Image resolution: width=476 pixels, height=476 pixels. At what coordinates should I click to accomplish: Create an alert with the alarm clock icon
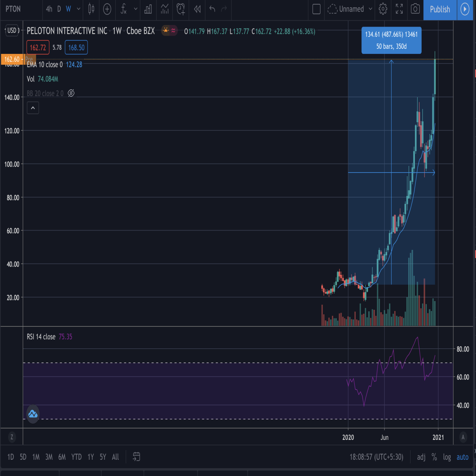pyautogui.click(x=181, y=9)
